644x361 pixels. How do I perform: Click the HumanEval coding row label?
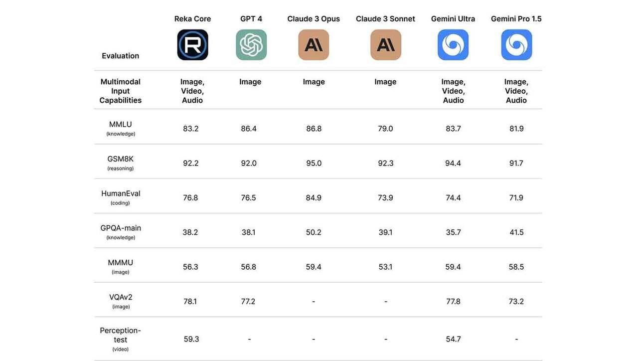121,197
